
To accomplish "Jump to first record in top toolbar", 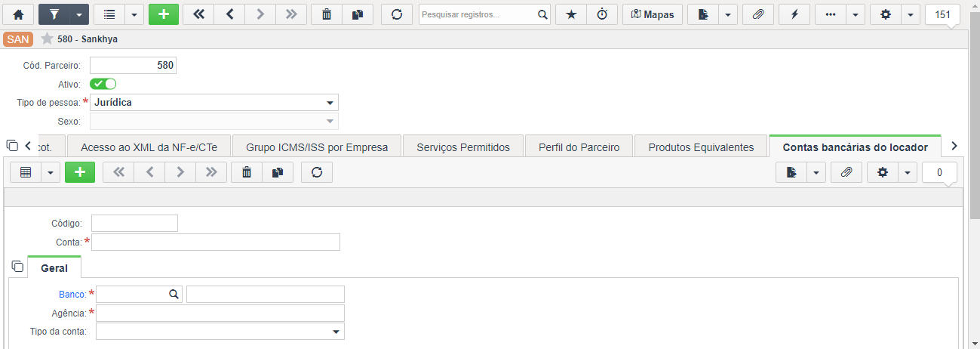I will tap(199, 14).
